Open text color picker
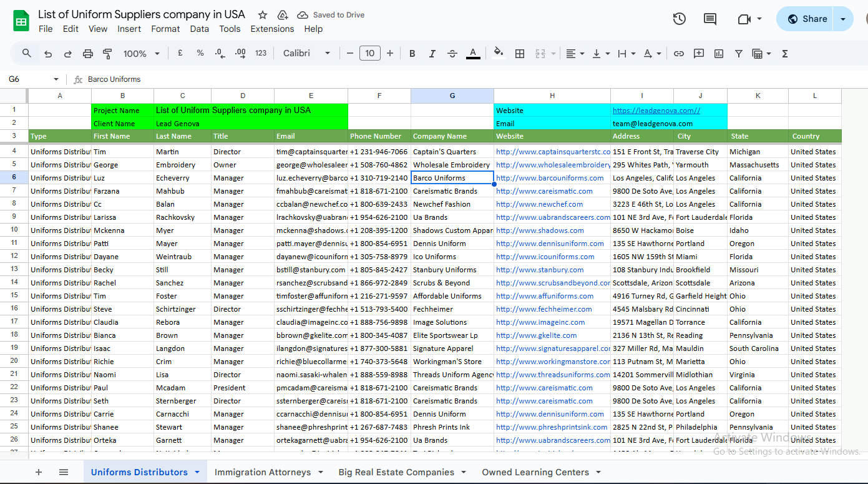The height and width of the screenshot is (484, 868). [473, 54]
